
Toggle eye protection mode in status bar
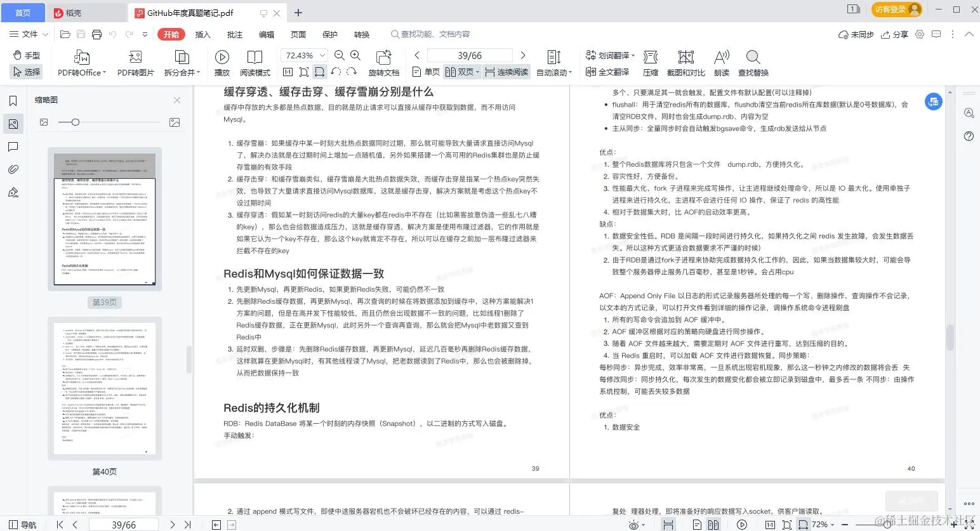pos(633,525)
